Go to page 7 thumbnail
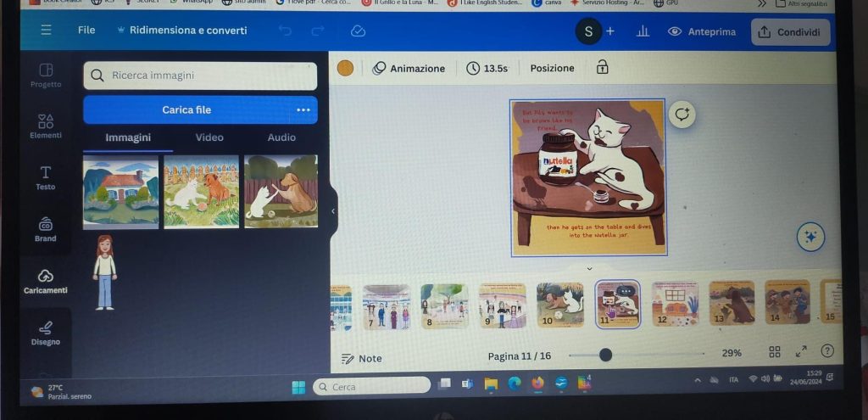This screenshot has width=868, height=420. pos(387,306)
